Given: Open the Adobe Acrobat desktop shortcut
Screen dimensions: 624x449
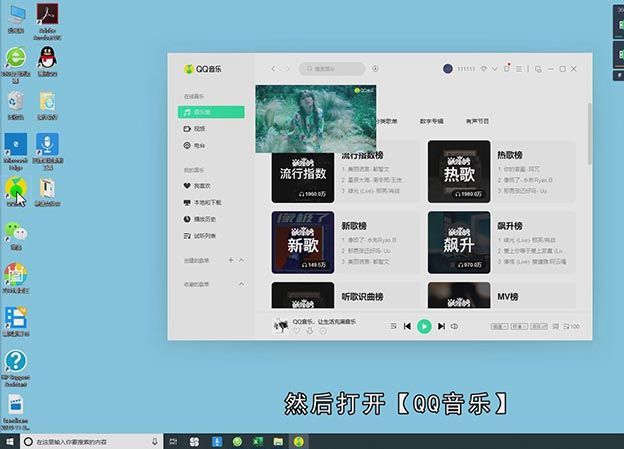Looking at the screenshot, I should 47,22.
